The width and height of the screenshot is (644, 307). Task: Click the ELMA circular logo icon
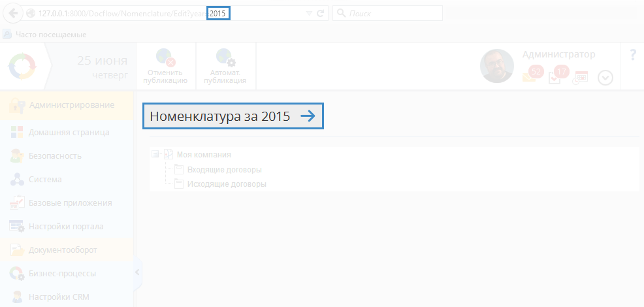(21, 66)
